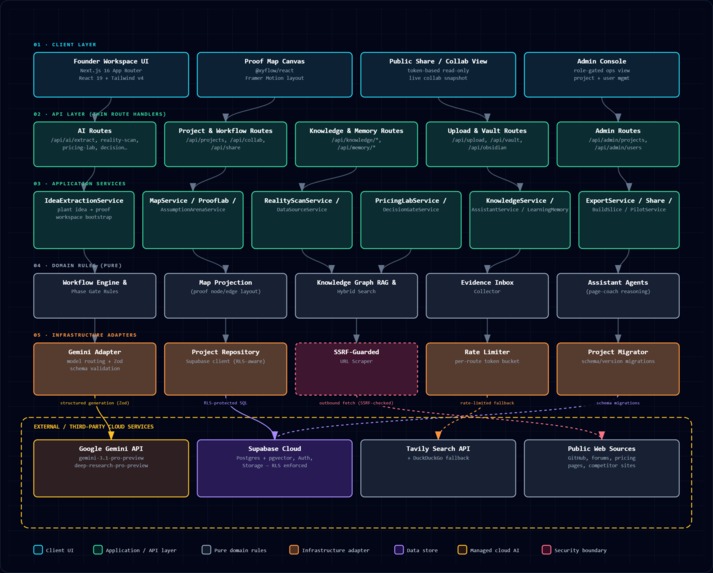Screen dimensions: 713x573
Task: Click the Assistant Agents node
Action: click(618, 296)
